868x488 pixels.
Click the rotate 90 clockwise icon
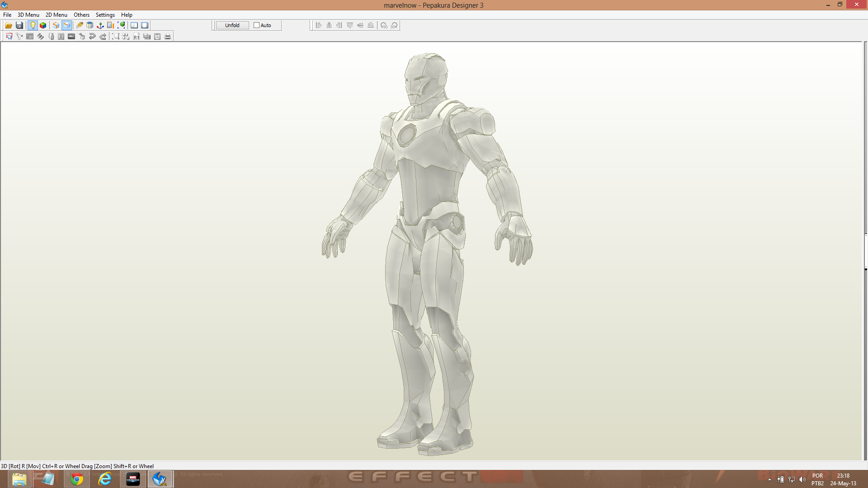click(394, 25)
